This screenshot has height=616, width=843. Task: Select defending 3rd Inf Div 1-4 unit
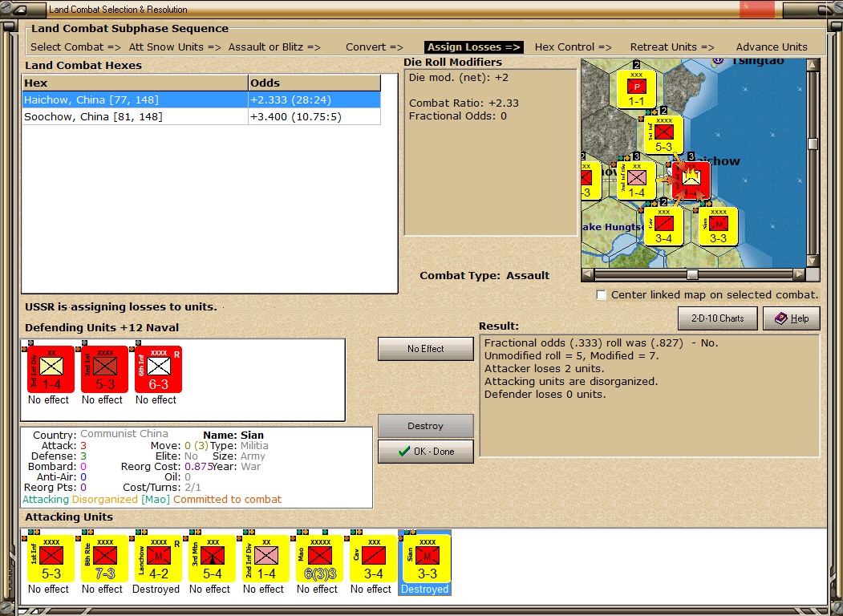(51, 369)
